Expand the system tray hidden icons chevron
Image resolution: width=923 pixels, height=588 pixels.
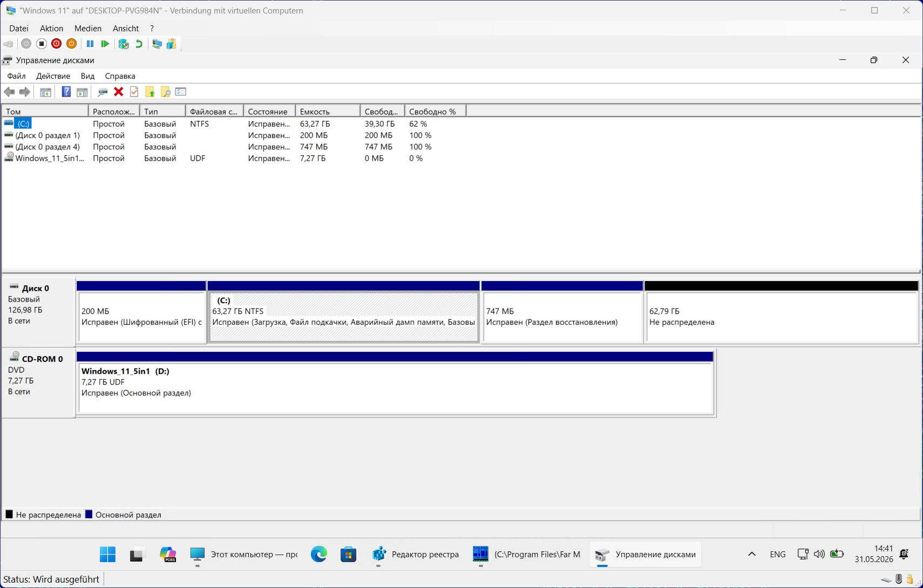tap(751, 554)
